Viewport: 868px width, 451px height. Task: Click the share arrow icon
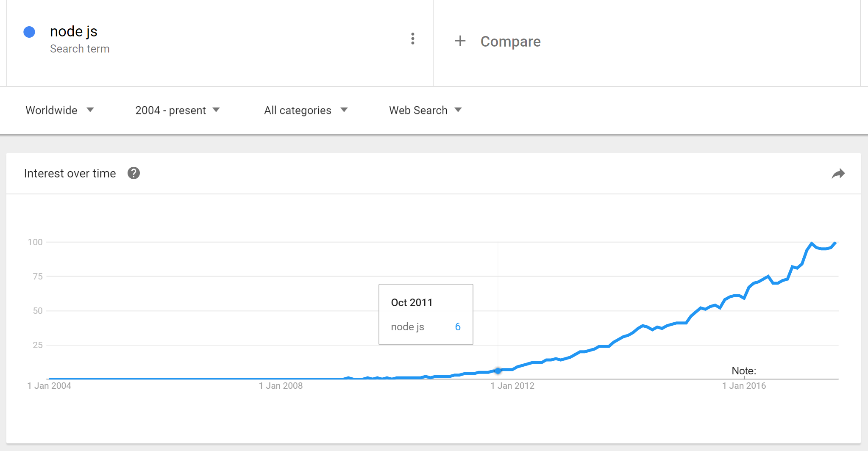838,174
